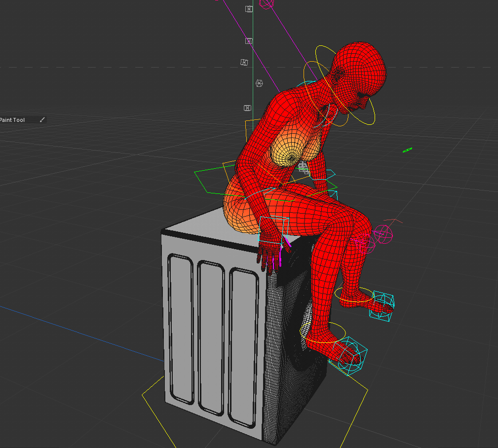Pick the cyan box controller on the lower foot
Screen dimensions: 498x448
coord(348,356)
